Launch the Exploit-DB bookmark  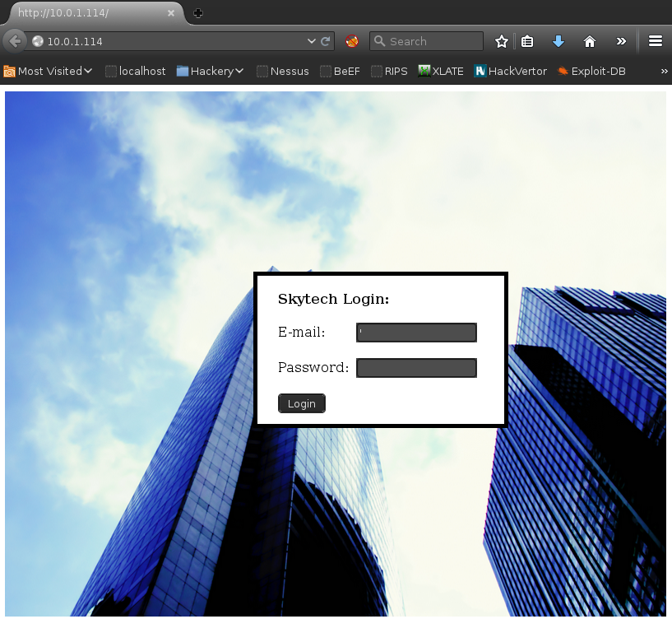point(591,71)
